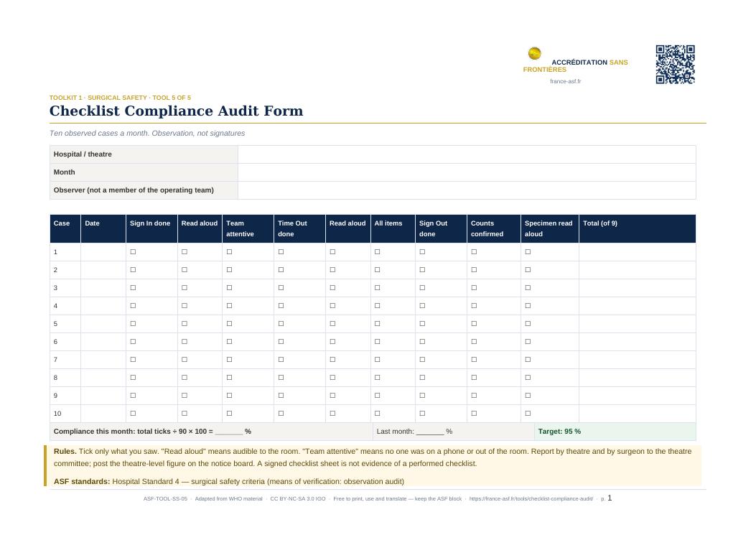Tick Sign In done for case 8
756x535 pixels.
(133, 377)
